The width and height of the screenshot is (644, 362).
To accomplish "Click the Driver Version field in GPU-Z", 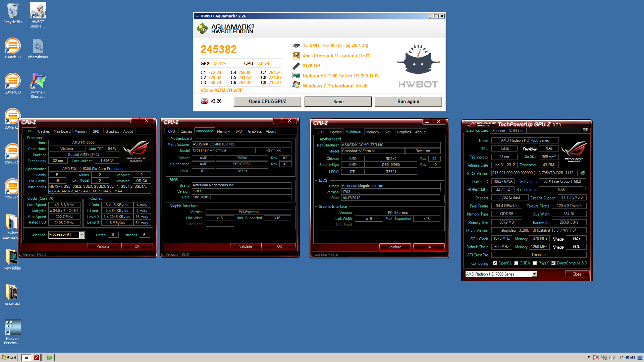I will (x=539, y=230).
